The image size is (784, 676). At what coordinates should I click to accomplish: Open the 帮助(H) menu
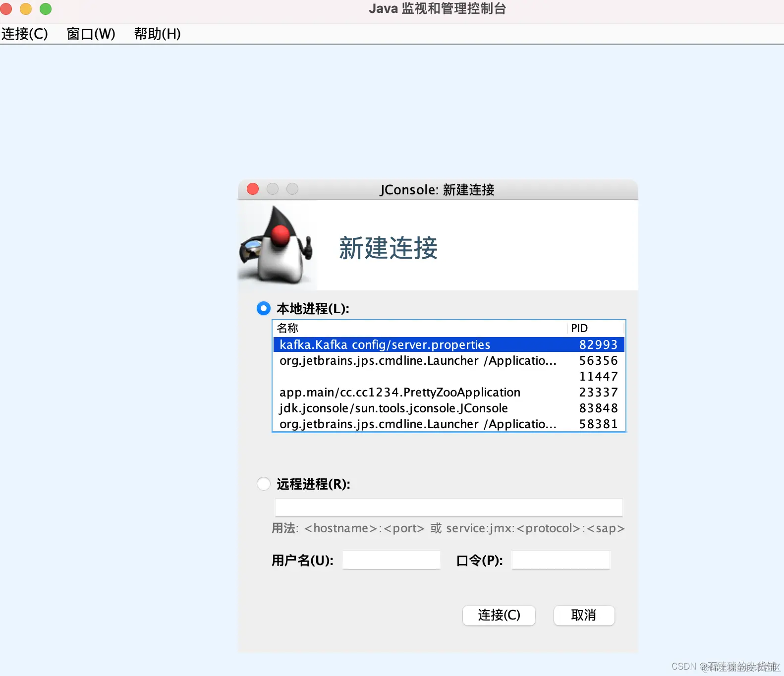[x=157, y=34]
